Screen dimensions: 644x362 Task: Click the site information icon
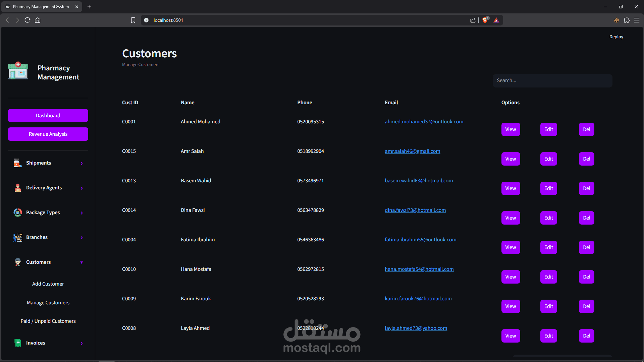click(x=146, y=20)
